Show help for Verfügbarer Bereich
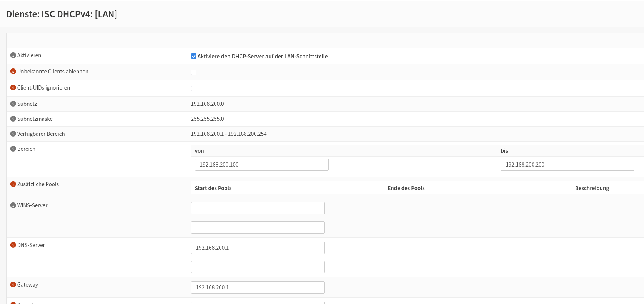 pos(13,134)
